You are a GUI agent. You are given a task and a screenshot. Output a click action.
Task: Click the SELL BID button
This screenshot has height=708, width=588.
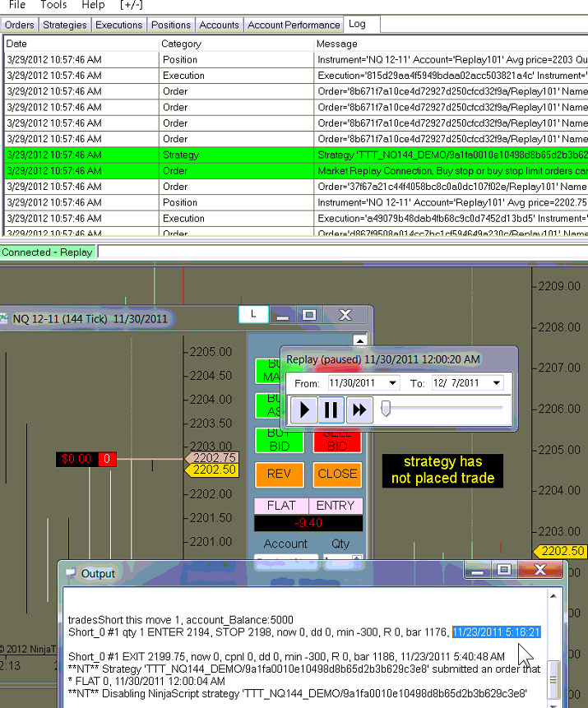tap(337, 441)
